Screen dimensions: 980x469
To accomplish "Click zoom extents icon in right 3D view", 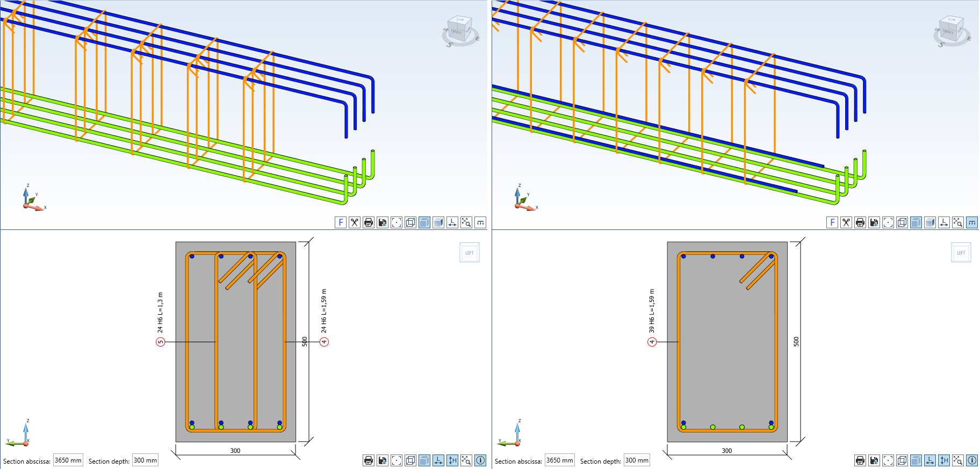I will click(x=957, y=222).
